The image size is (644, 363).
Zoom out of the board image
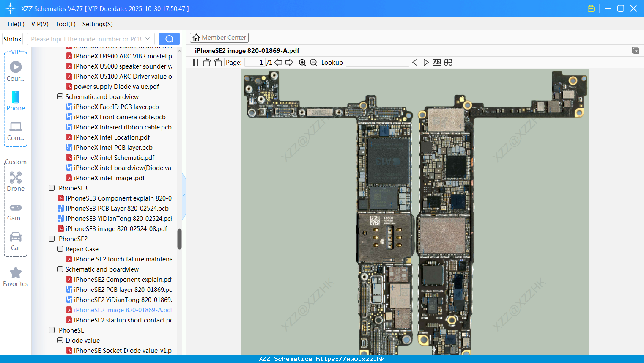pos(313,63)
